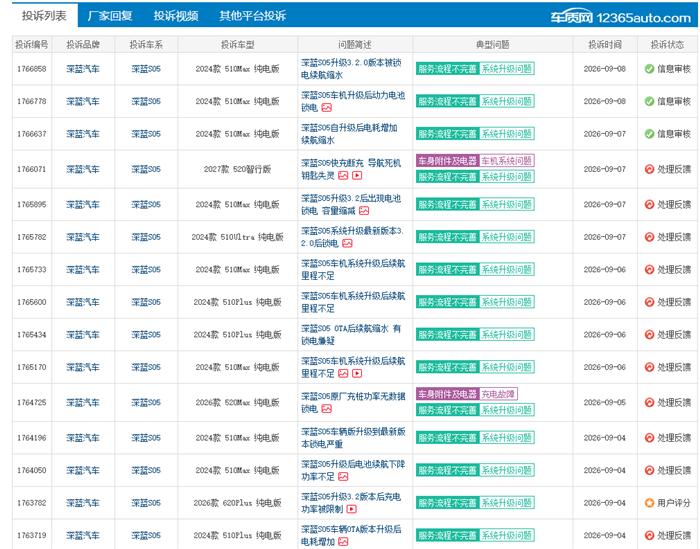Image resolution: width=700 pixels, height=549 pixels.
Task: Click 深蓝S05 series link in row 1765600
Action: click(x=146, y=302)
